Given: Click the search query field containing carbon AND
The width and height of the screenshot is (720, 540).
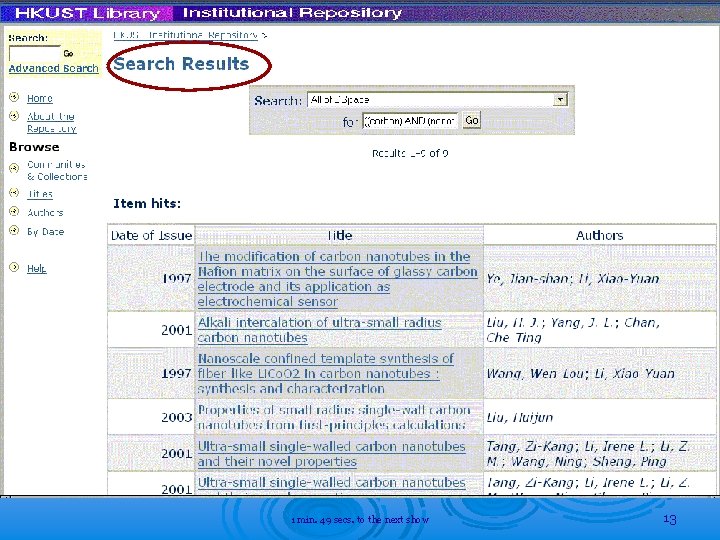Looking at the screenshot, I should click(x=410, y=121).
